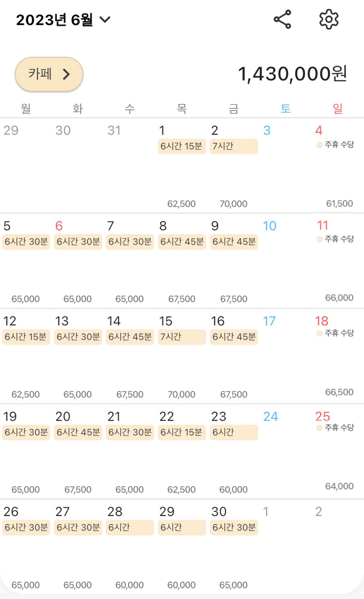The image size is (364, 599).
Task: Tap the 주휴 수당 entry on June 4
Action: click(335, 144)
